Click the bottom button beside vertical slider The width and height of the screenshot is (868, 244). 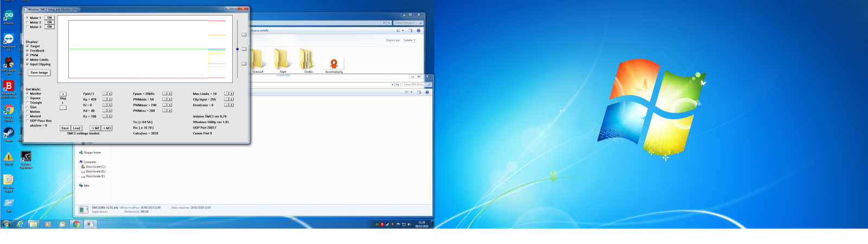click(x=244, y=63)
